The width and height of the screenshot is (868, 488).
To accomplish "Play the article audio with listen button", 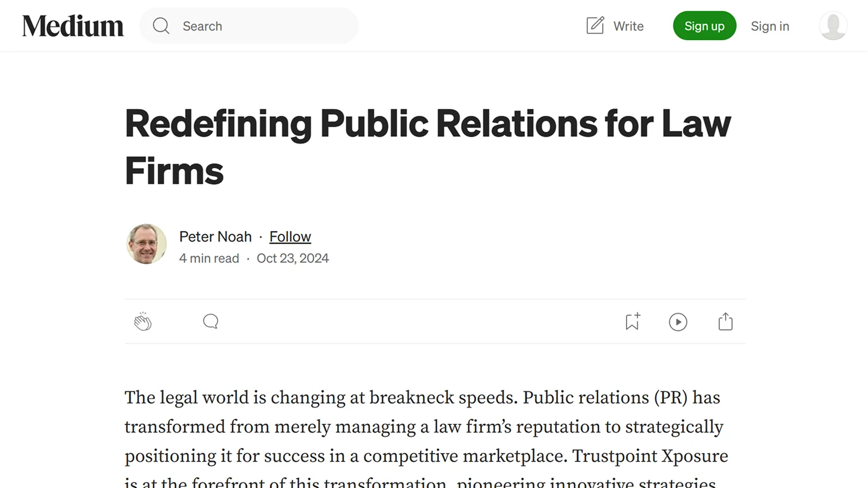I will click(x=678, y=322).
